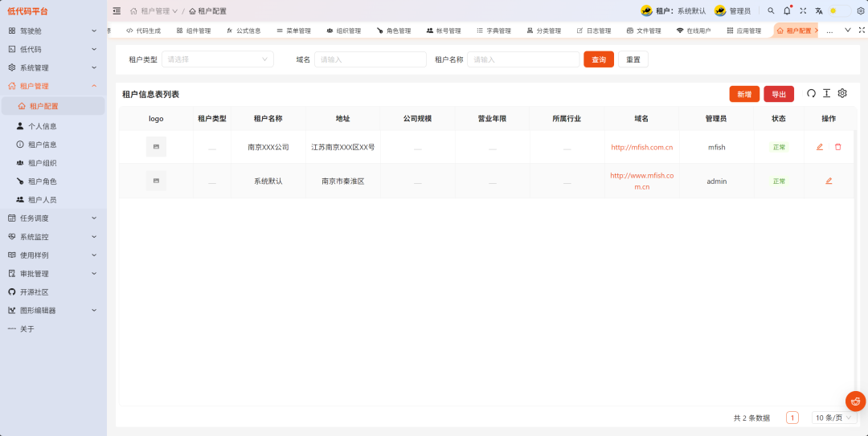This screenshot has height=436, width=868.
Task: Click the 重置 button
Action: coord(633,59)
